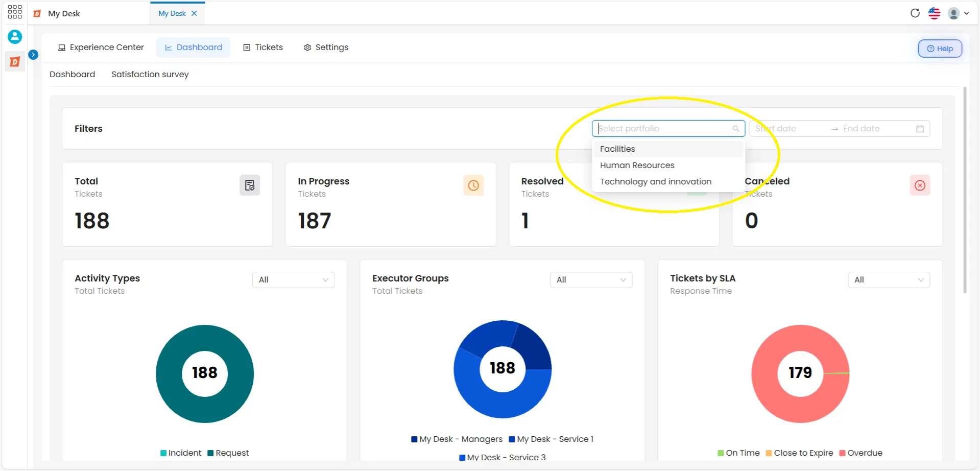This screenshot has width=980, height=471.
Task: Switch to the My Desk tab
Action: (x=172, y=13)
